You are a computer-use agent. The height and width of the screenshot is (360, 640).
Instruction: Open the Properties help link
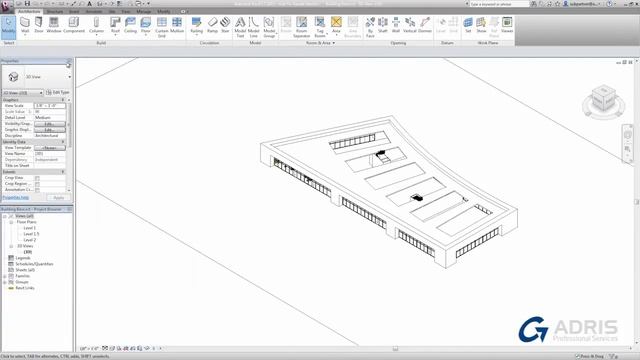16,198
